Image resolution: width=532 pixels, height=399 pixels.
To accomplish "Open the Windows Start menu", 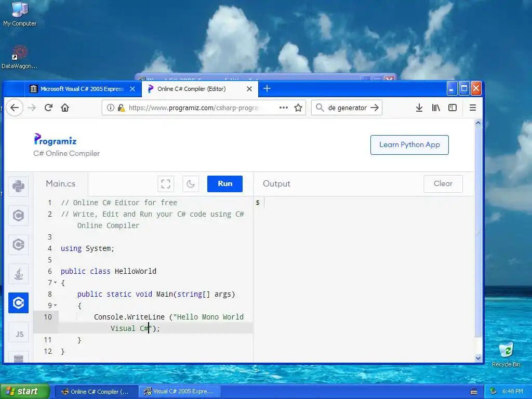I will [x=25, y=391].
